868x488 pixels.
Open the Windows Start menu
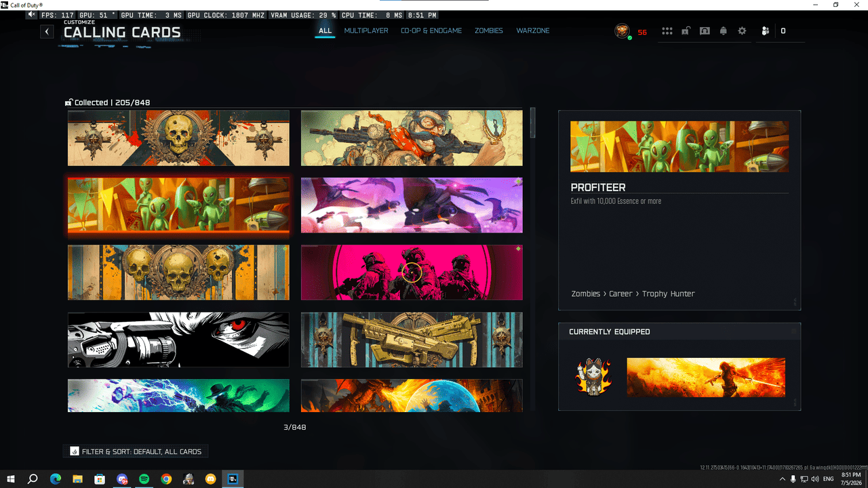coord(11,479)
